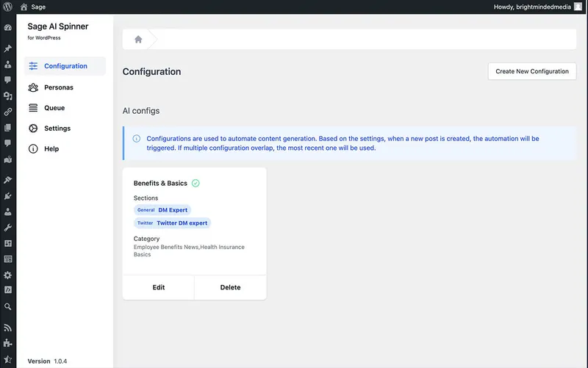Click Create New Configuration button
The width and height of the screenshot is (588, 368).
click(x=532, y=71)
